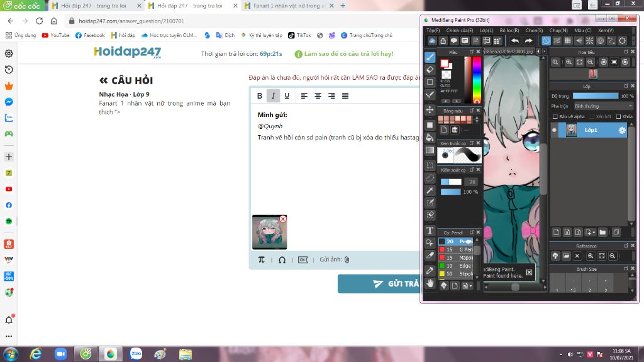Align text center in answer editor
644x362 pixels.
click(318, 96)
